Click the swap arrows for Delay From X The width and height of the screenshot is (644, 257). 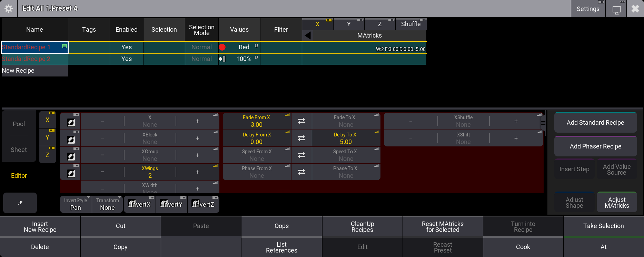point(301,138)
